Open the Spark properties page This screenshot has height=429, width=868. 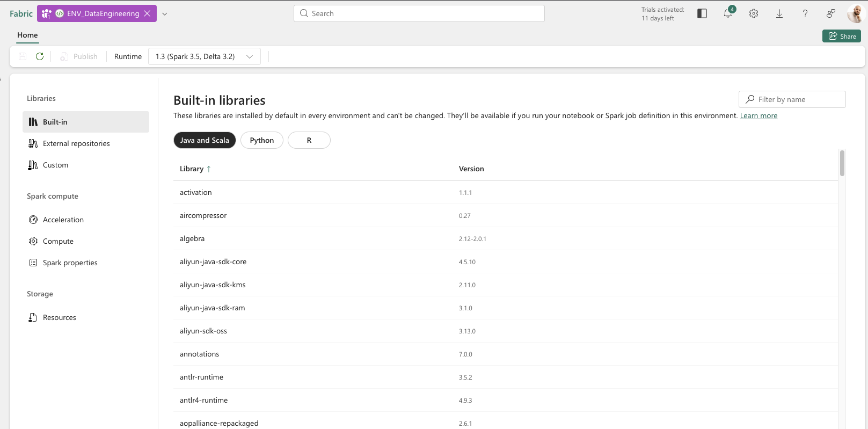(x=70, y=263)
